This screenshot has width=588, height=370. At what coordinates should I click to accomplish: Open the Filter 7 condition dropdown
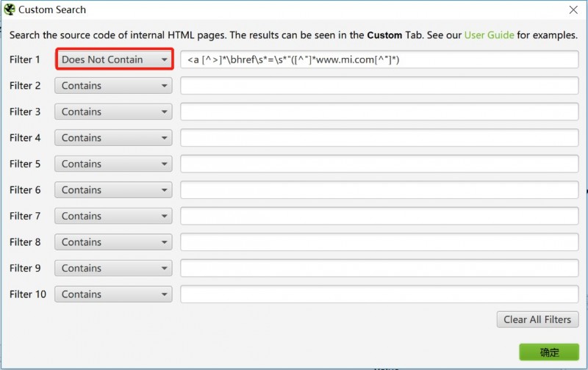click(113, 216)
